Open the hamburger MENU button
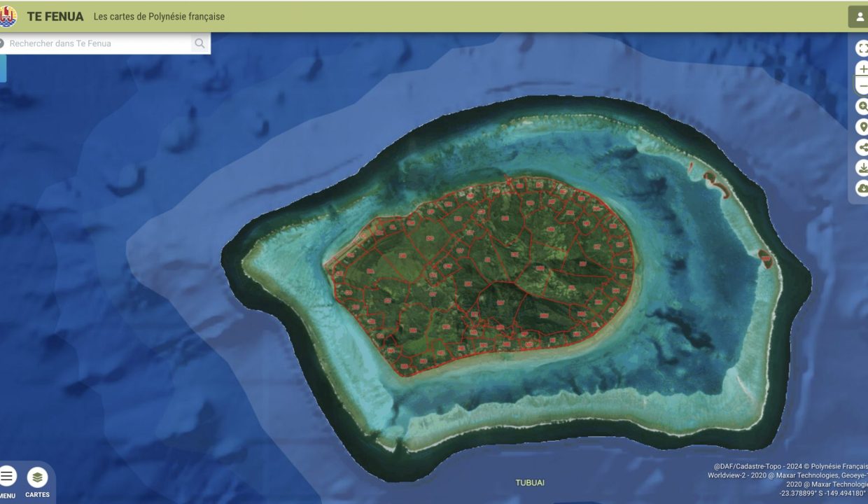Image resolution: width=868 pixels, height=504 pixels. coord(7,477)
